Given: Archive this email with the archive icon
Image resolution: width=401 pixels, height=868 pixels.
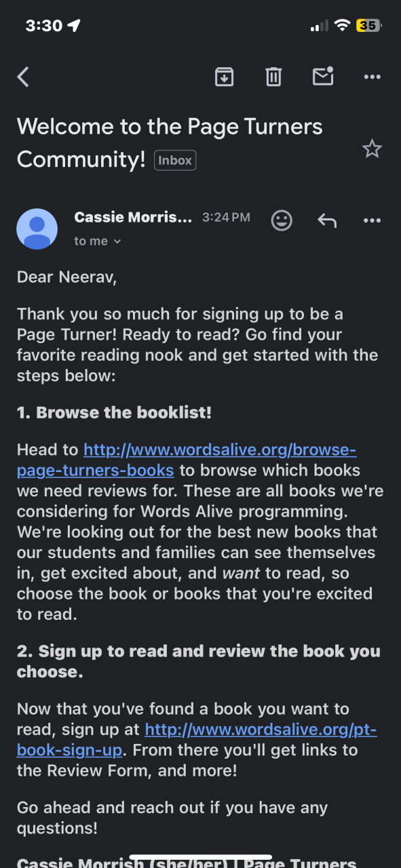Looking at the screenshot, I should (224, 77).
